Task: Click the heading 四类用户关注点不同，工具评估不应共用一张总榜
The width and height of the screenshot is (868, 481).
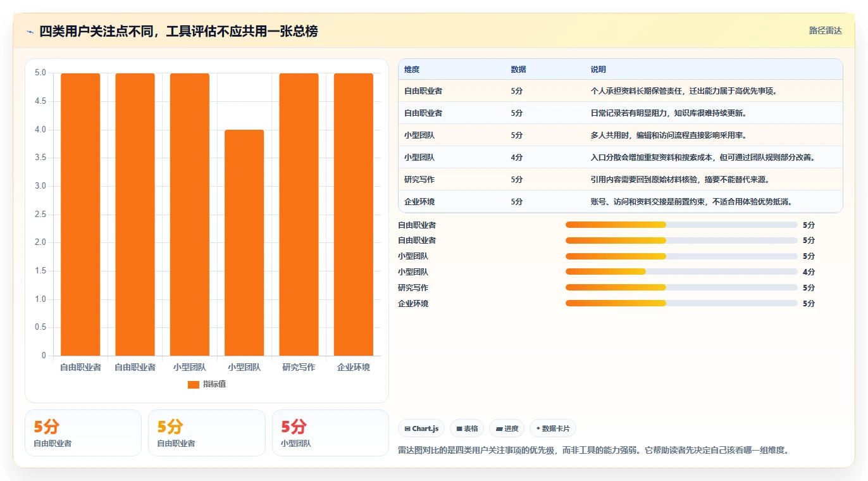Action: [178, 31]
